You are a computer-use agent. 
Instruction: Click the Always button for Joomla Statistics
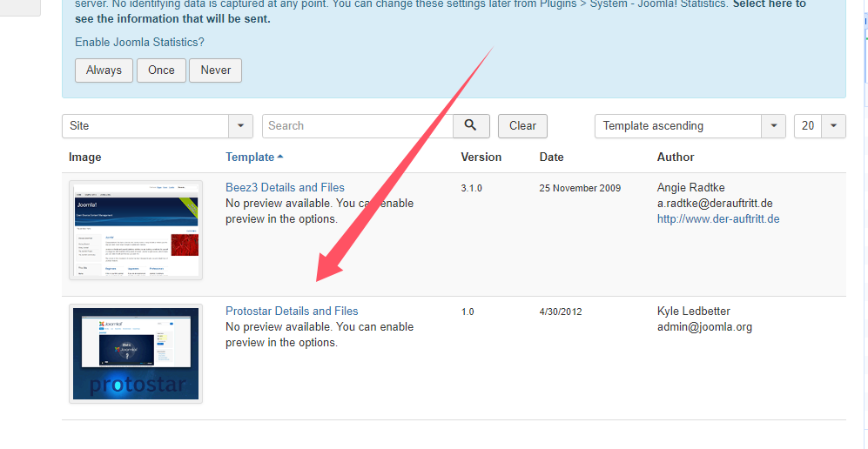pos(104,70)
